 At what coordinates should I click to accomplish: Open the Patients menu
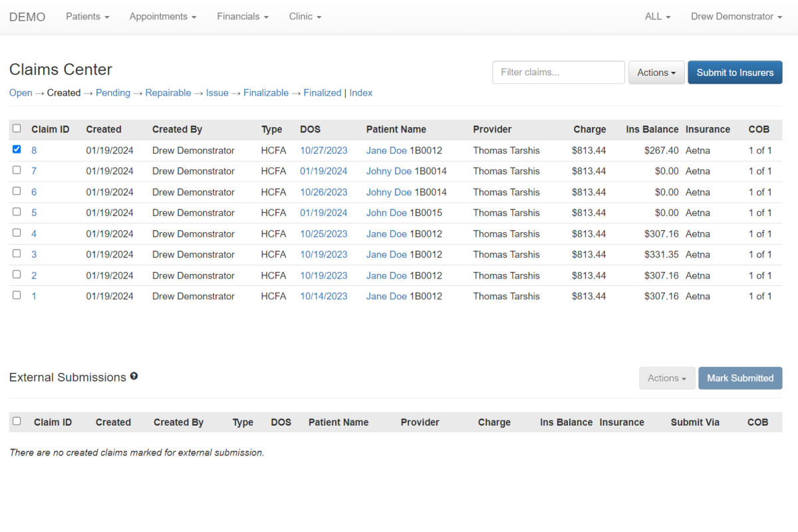pos(87,16)
